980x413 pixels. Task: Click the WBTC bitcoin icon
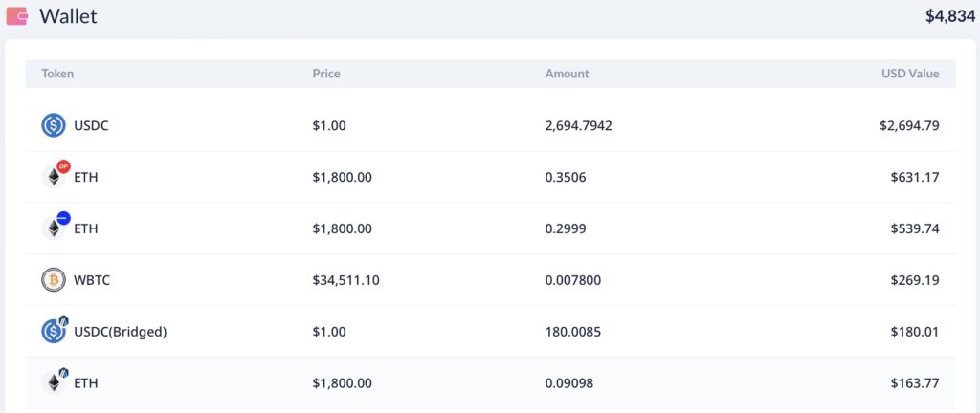[54, 280]
